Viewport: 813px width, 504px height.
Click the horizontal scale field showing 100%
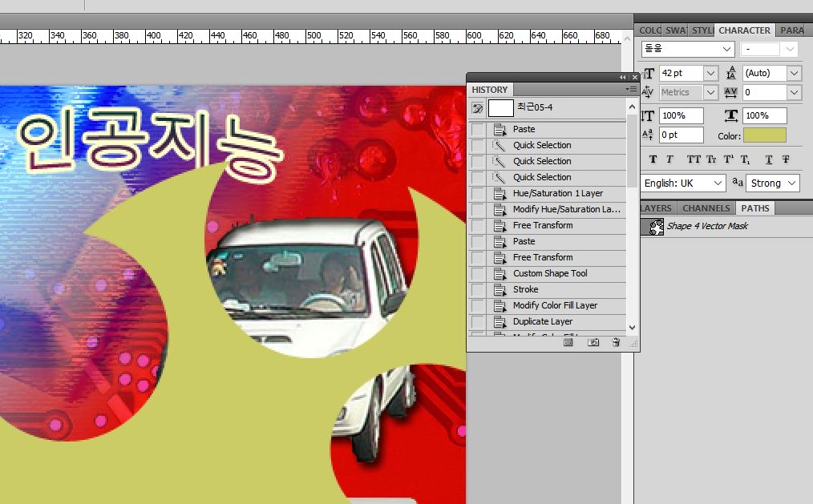point(765,115)
